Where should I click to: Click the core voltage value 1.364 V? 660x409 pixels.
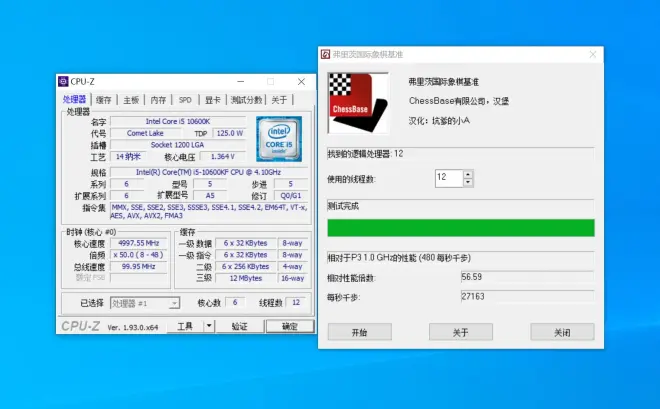coord(223,157)
